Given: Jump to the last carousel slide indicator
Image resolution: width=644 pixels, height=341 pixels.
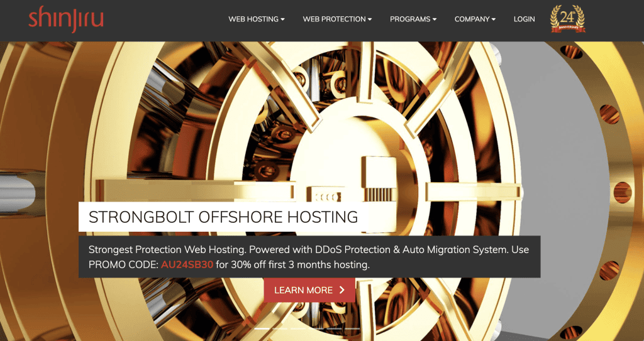Looking at the screenshot, I should point(352,328).
